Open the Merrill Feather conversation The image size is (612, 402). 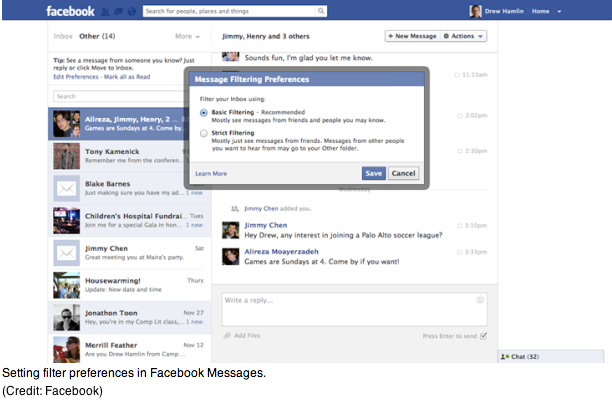pos(130,349)
